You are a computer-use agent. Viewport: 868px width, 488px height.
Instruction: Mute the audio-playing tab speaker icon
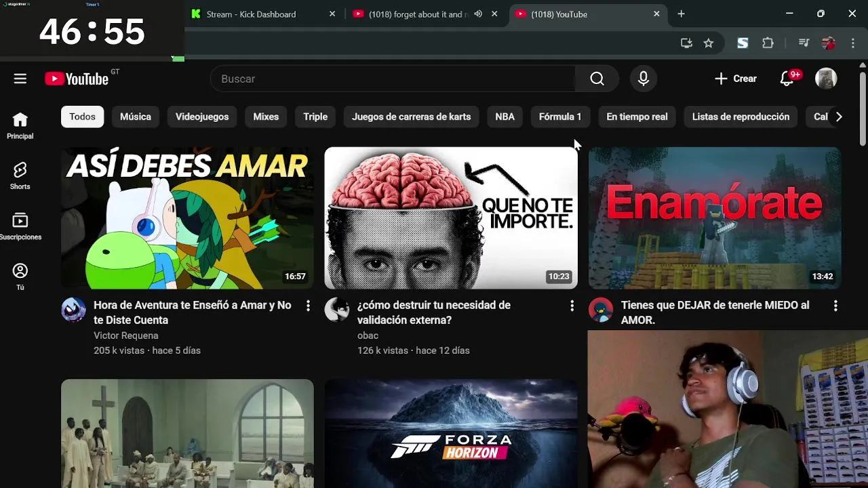[478, 14]
